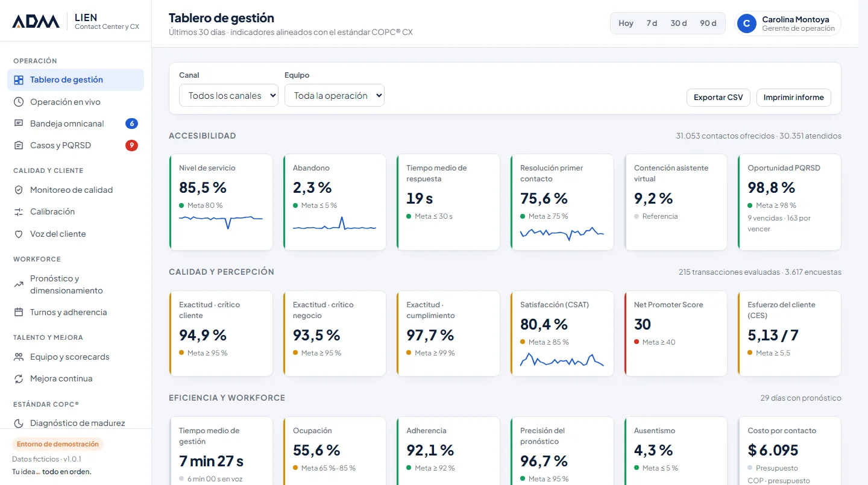Image resolution: width=868 pixels, height=485 pixels.
Task: Click the "92,1 %" Adherencia value
Action: (430, 450)
